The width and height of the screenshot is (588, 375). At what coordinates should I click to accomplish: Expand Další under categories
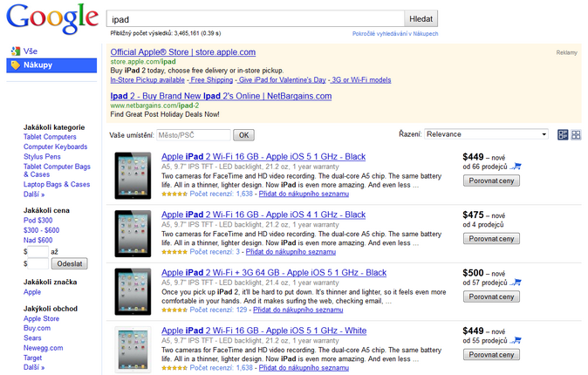(x=34, y=194)
